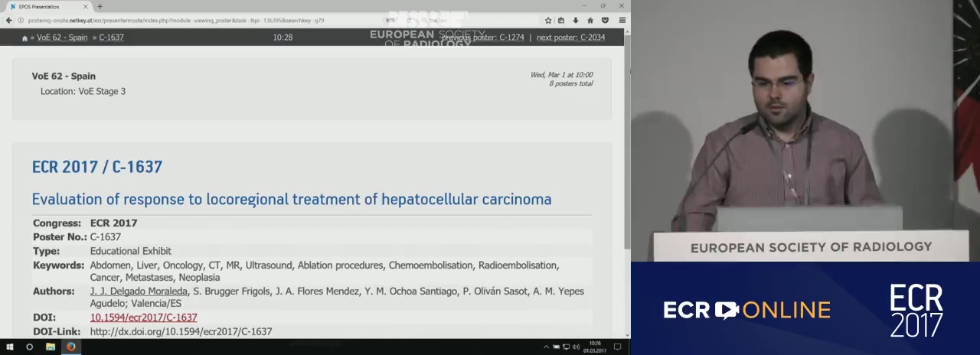Open site info icon in address bar
This screenshot has width=980, height=355.
coord(21,20)
